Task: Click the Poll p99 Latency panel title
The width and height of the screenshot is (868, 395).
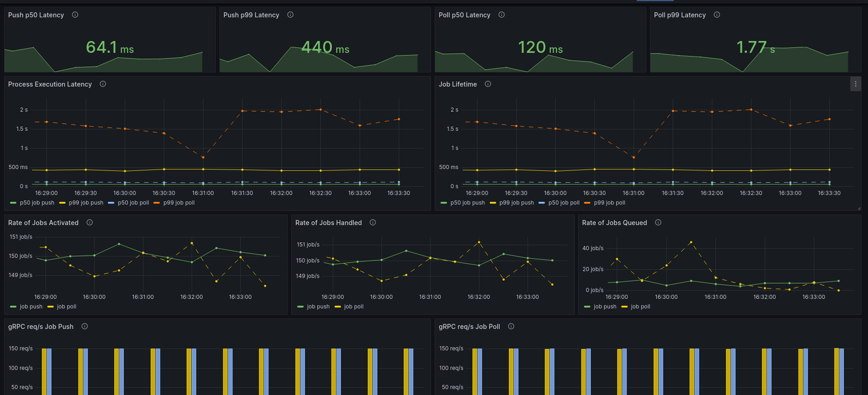Action: [x=680, y=15]
